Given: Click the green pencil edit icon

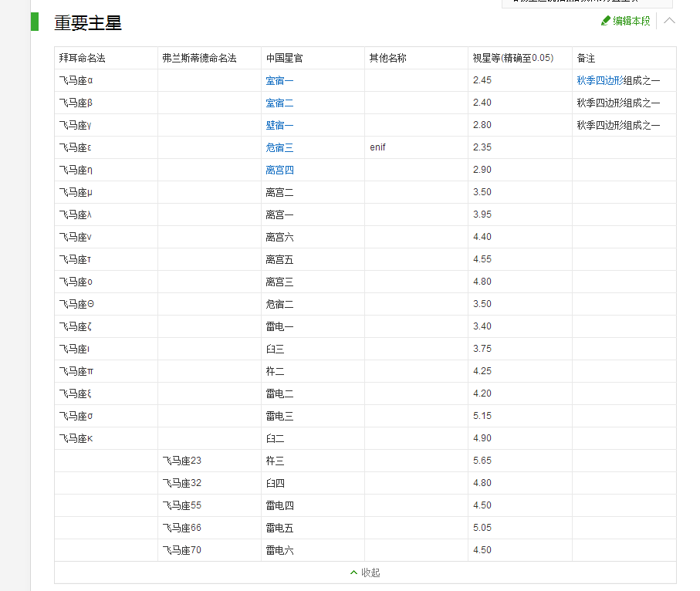Looking at the screenshot, I should click(607, 22).
